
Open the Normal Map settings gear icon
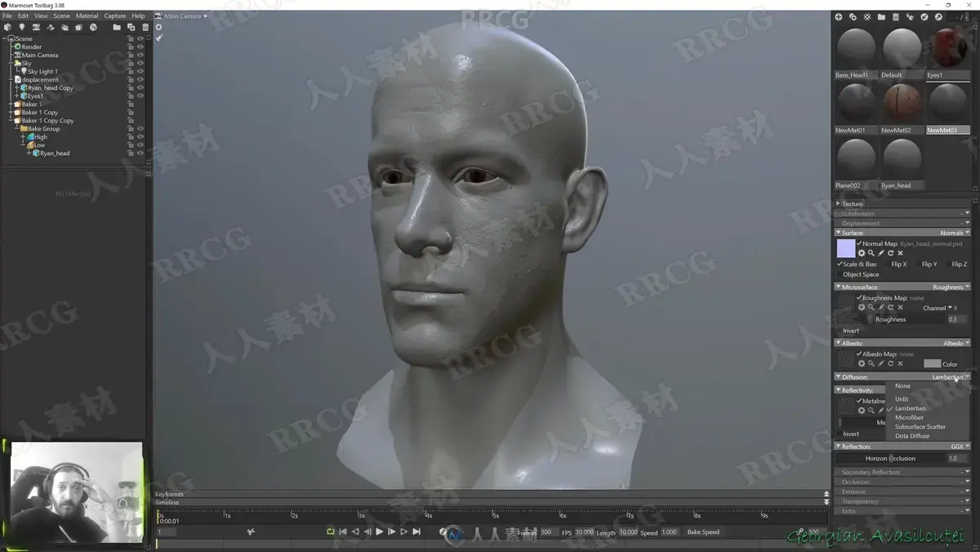point(862,253)
